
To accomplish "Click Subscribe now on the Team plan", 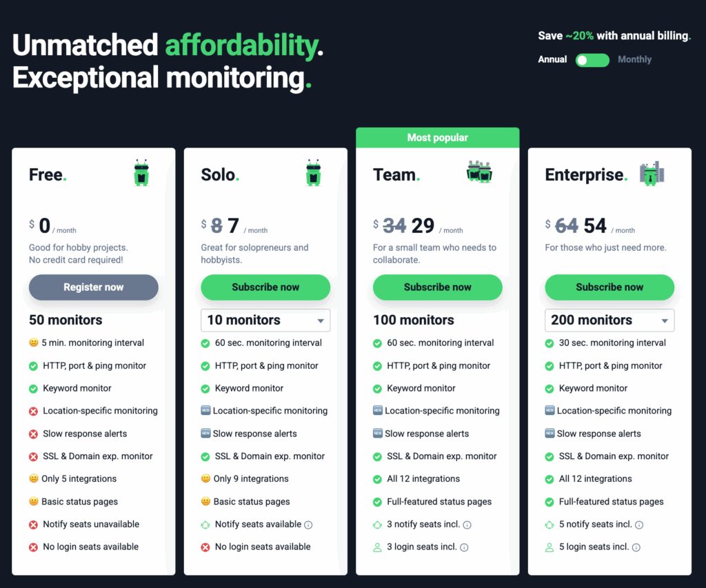I will [x=438, y=287].
